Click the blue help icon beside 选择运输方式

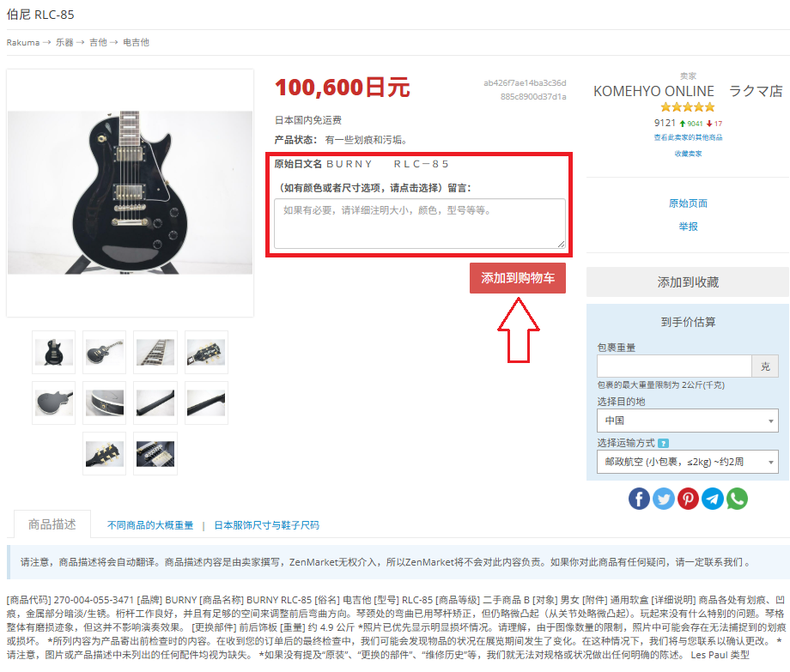tap(663, 444)
